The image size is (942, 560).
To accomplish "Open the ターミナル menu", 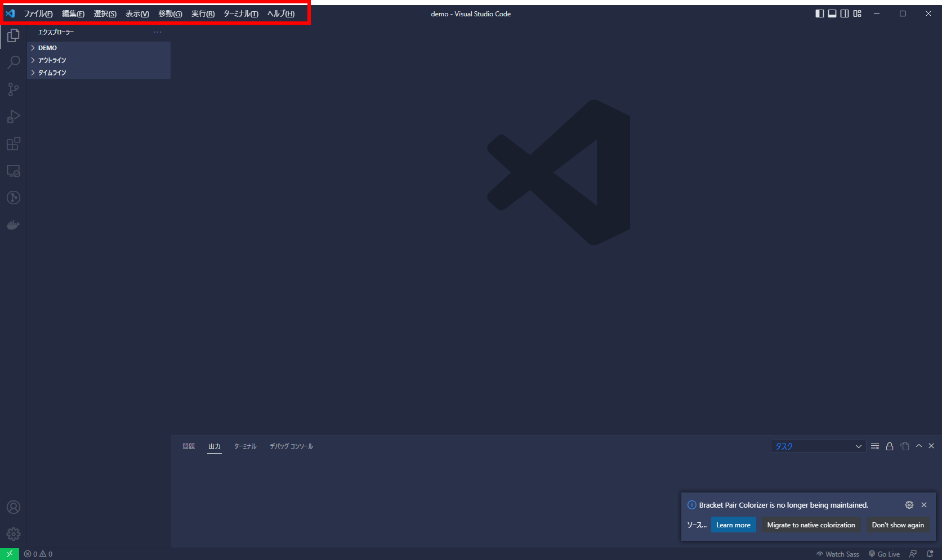I will click(x=240, y=14).
